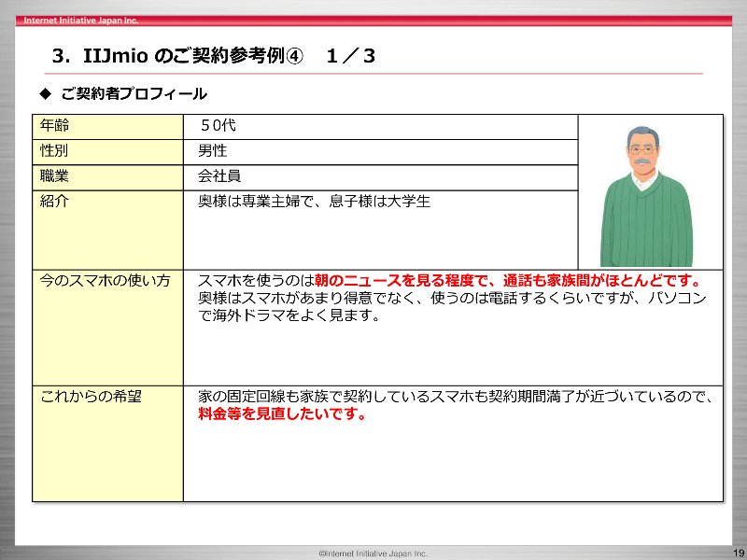Select the '職業' label cell
Viewport: 747px width, 560px height.
point(107,177)
